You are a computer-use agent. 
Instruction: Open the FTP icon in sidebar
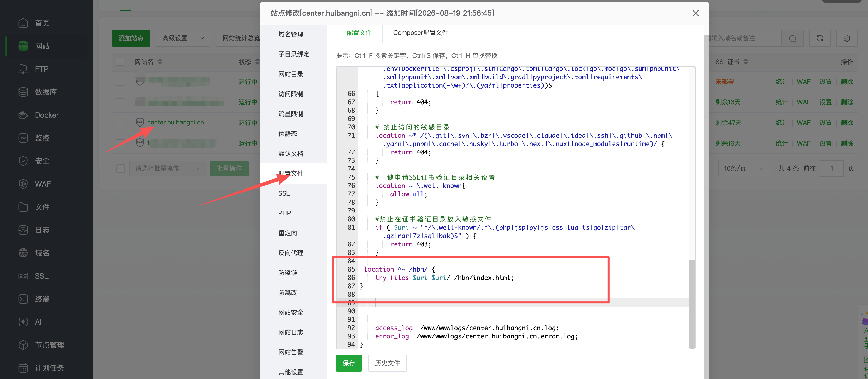23,69
